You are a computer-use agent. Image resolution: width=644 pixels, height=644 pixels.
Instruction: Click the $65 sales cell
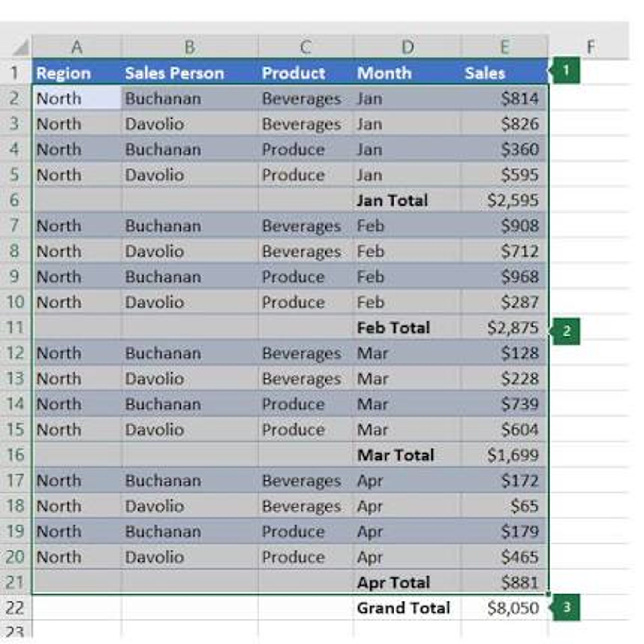pyautogui.click(x=505, y=506)
